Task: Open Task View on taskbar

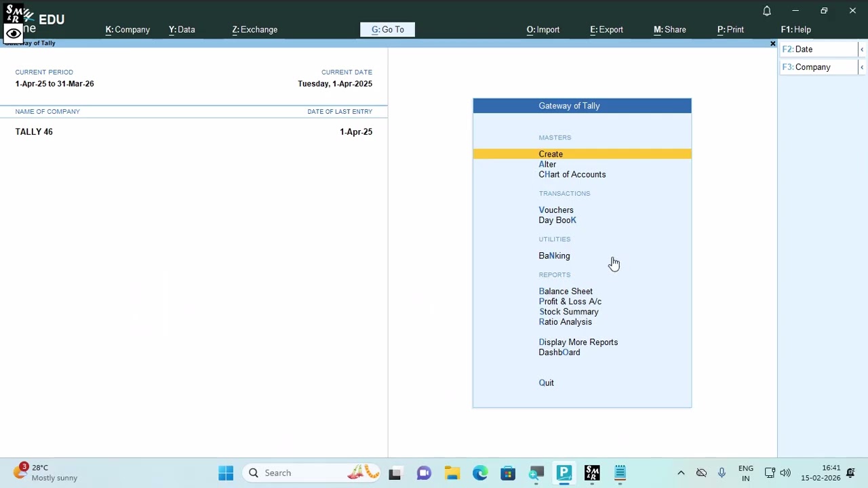Action: point(395,473)
